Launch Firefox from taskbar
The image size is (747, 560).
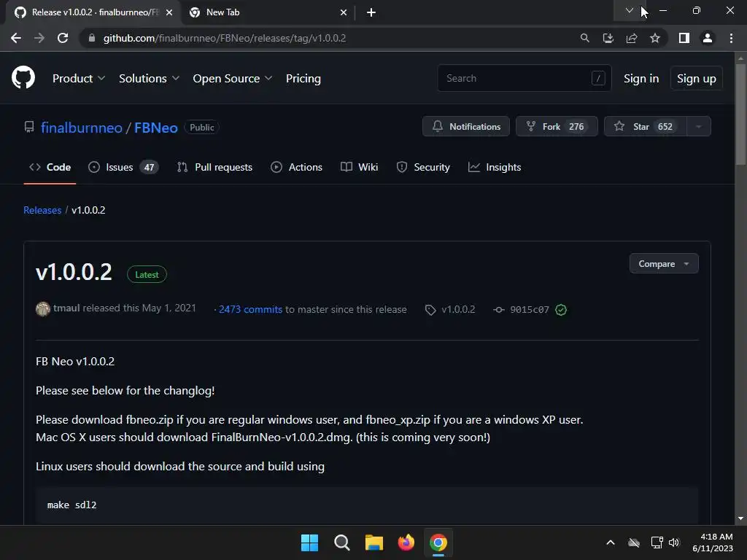(406, 542)
